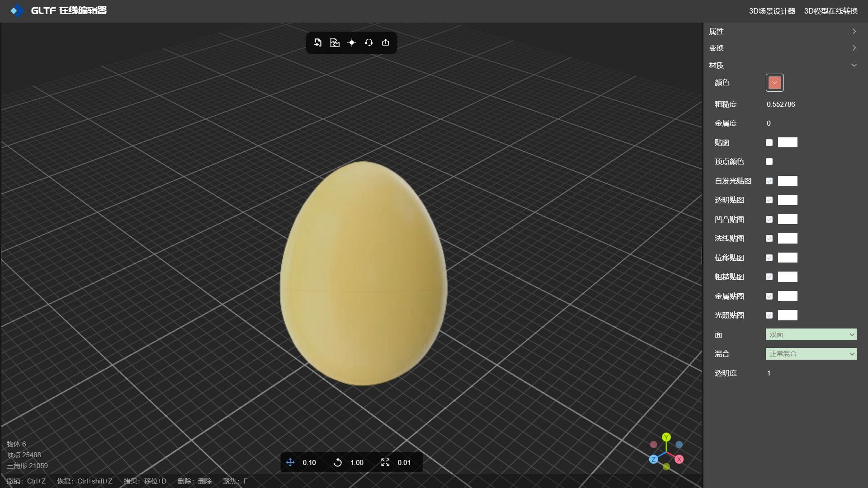Click the 透明贴图 texture swatch
Image resolution: width=868 pixels, height=488 pixels.
788,200
